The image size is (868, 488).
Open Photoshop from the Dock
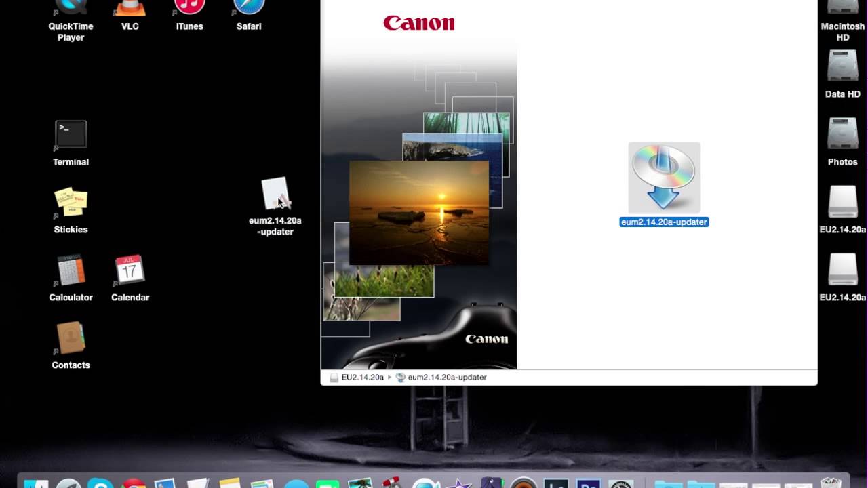point(589,483)
